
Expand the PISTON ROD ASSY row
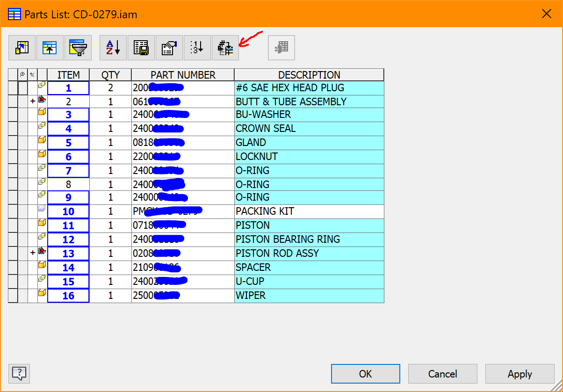click(x=32, y=253)
